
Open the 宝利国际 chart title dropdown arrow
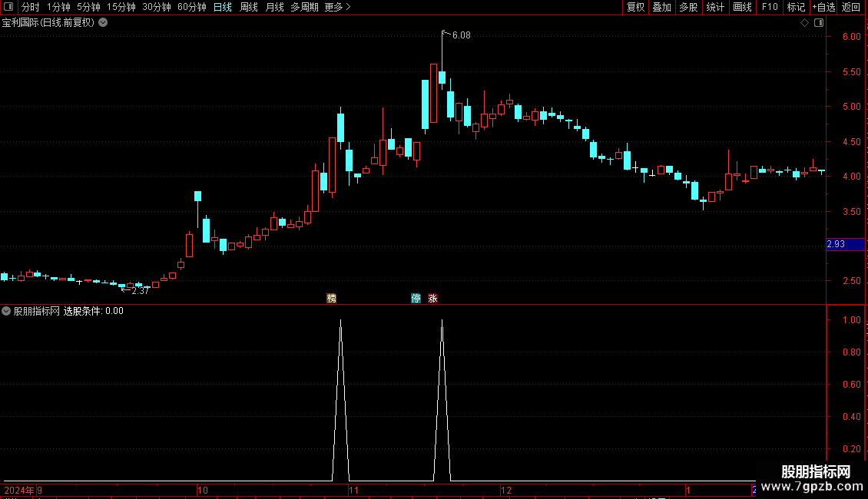103,23
